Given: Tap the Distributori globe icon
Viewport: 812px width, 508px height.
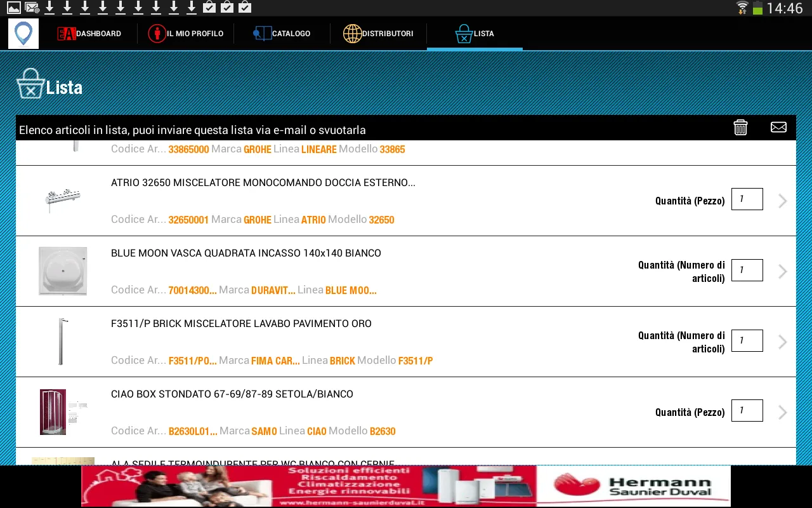Looking at the screenshot, I should coord(352,34).
